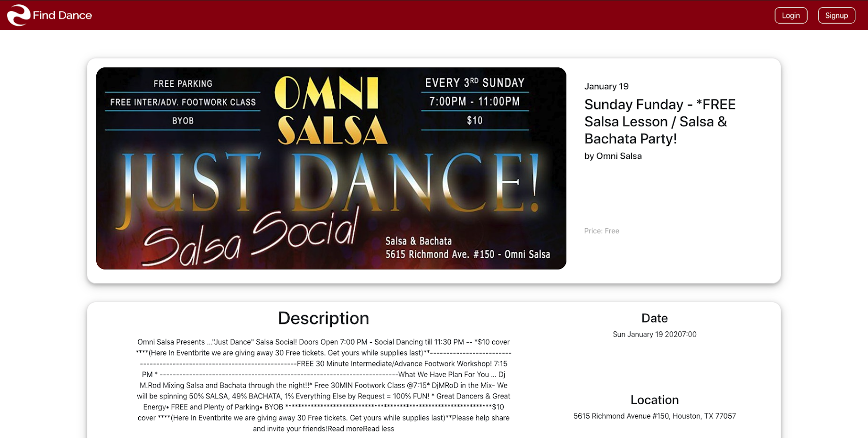Select the 'by Omni Salsa' organizer text

point(613,156)
